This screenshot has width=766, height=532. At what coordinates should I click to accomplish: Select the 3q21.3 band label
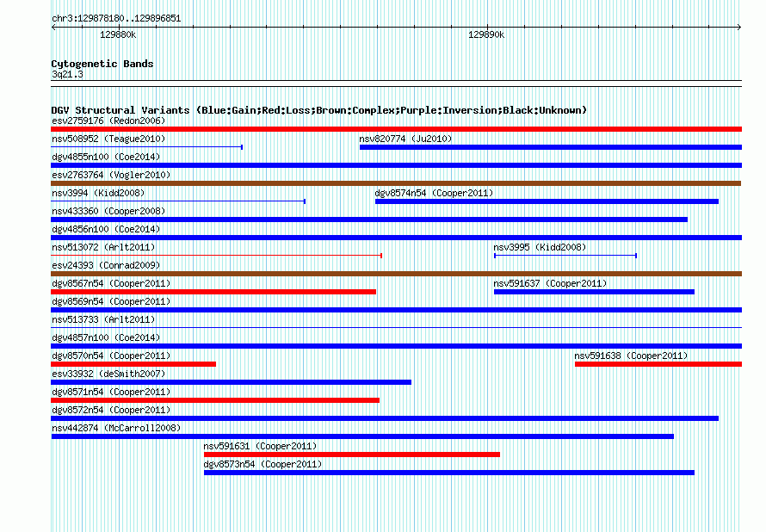click(x=67, y=74)
